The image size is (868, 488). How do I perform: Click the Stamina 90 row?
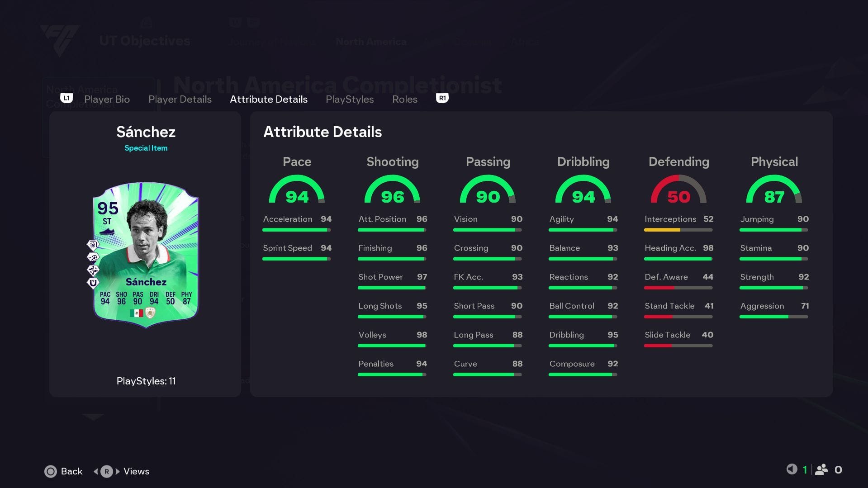point(774,252)
